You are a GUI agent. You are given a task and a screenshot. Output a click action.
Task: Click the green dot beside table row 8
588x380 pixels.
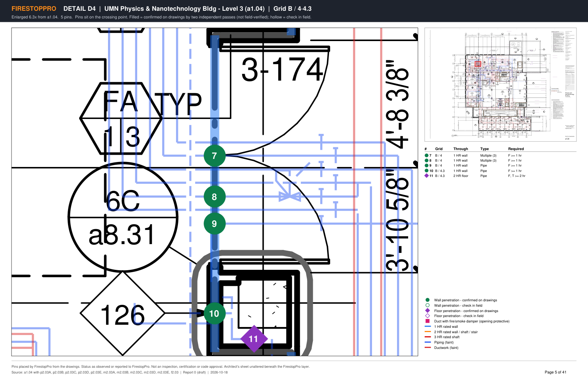pos(427,160)
